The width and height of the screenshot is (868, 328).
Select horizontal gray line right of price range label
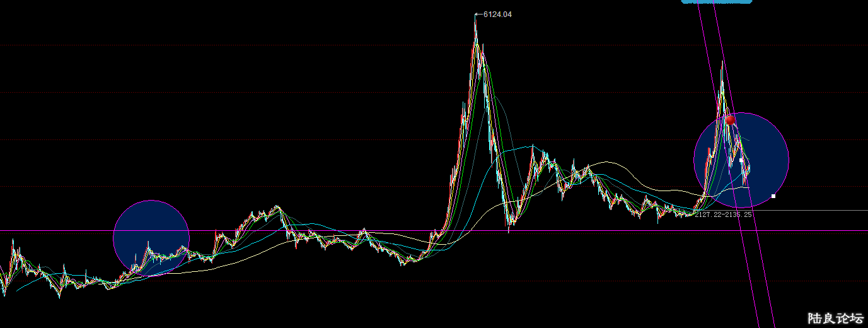pos(813,211)
